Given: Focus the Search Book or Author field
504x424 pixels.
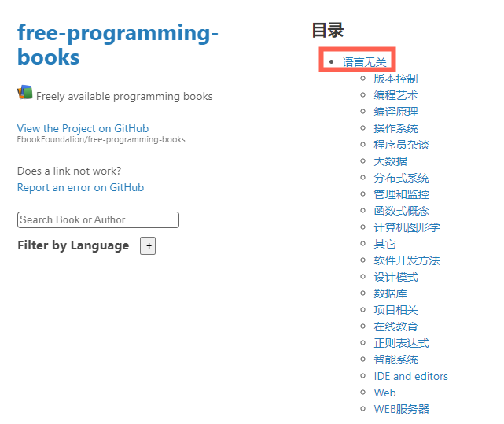Looking at the screenshot, I should (x=98, y=219).
